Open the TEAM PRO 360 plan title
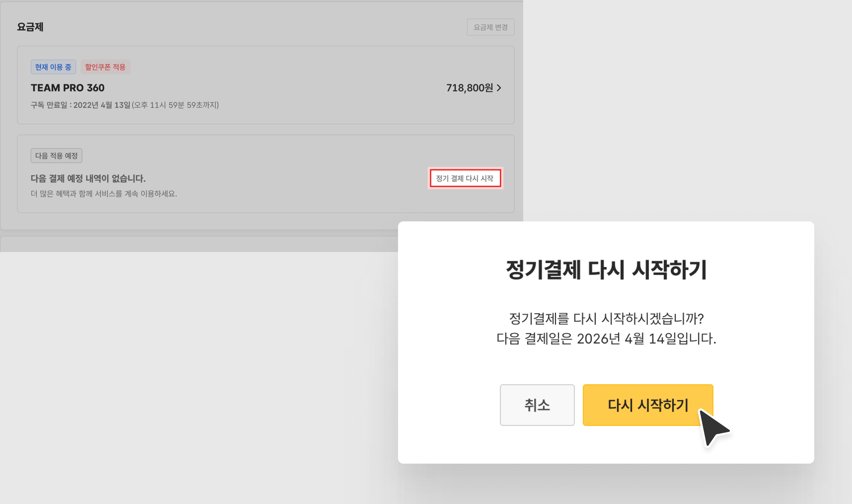Image resolution: width=852 pixels, height=504 pixels. [68, 88]
